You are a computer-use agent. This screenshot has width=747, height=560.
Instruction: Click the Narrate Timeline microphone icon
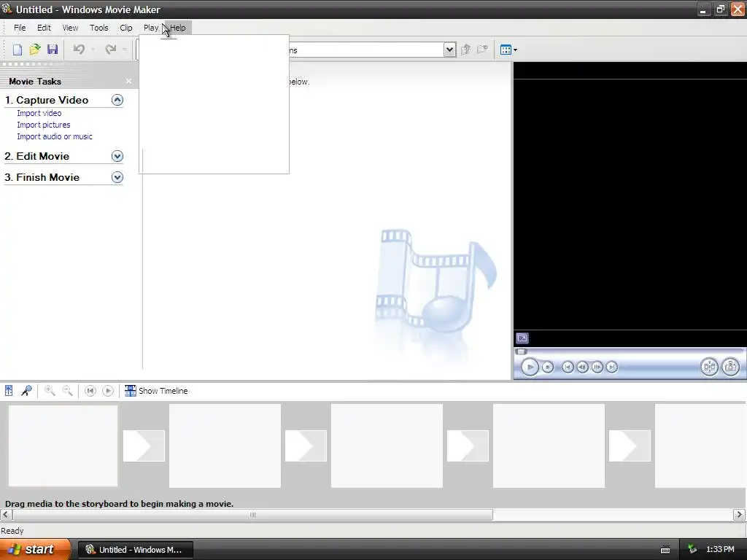tap(26, 391)
